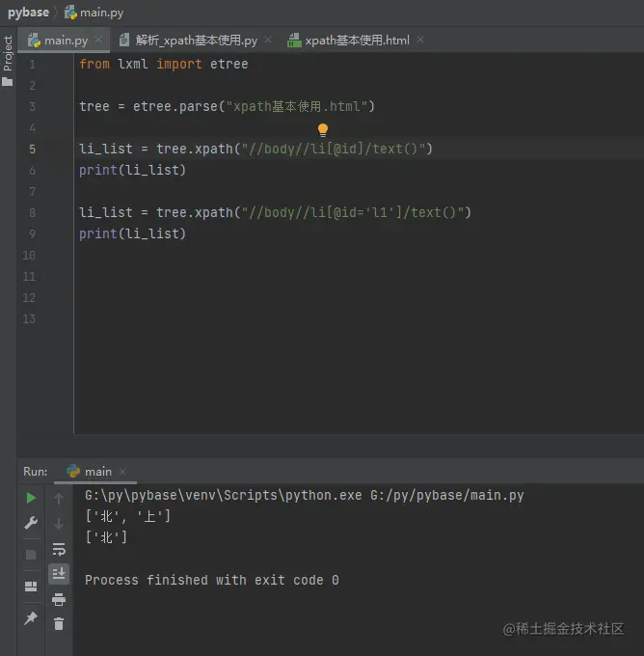Click the 'from lxml import etree' line
This screenshot has height=656, width=644.
pos(164,64)
